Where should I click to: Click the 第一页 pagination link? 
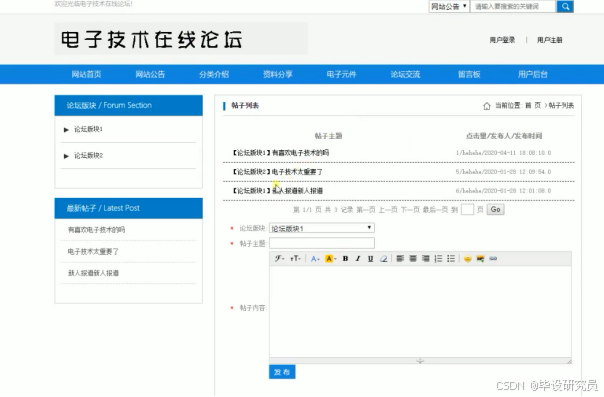click(x=366, y=210)
